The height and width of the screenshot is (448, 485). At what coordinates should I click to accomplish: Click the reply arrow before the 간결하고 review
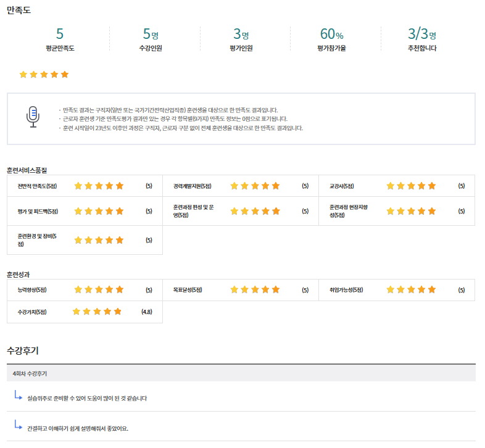(18, 425)
